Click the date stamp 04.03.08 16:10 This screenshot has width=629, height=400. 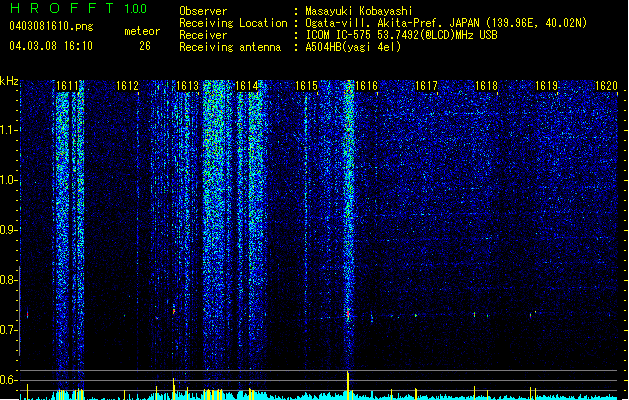(51, 46)
